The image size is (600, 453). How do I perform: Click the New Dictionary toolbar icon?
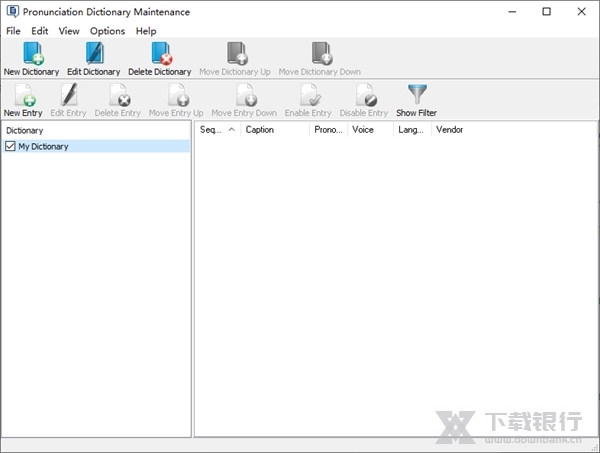(33, 53)
